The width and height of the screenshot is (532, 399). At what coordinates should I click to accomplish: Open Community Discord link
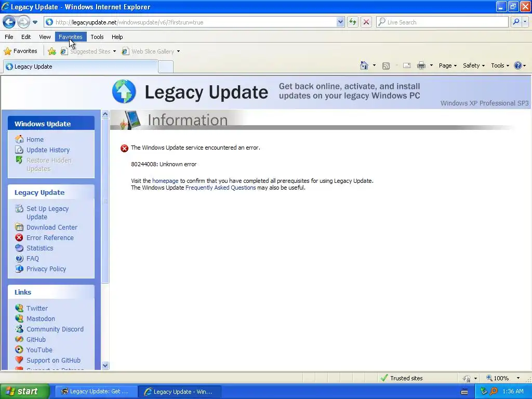tap(55, 329)
